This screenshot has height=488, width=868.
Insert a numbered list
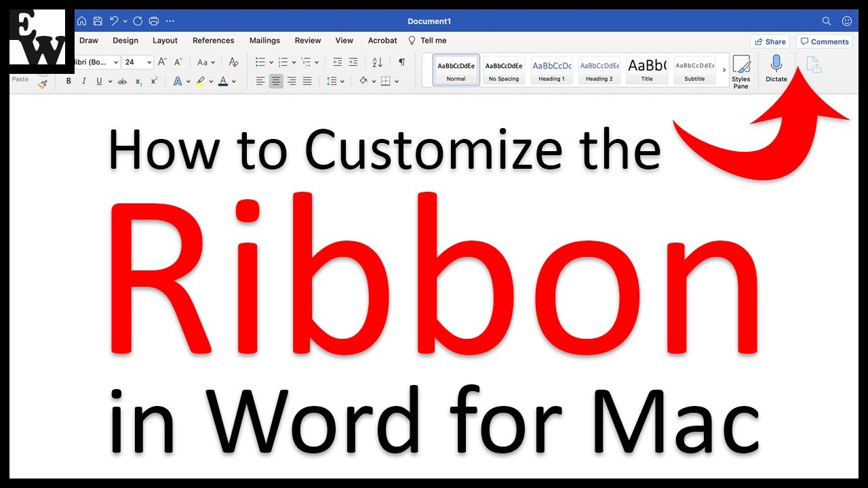click(x=283, y=62)
